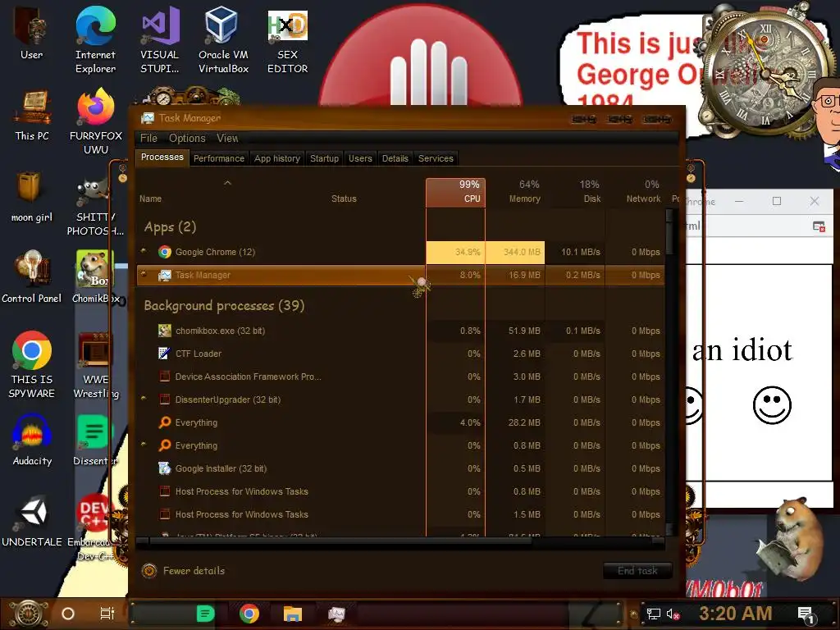Viewport: 840px width, 630px height.
Task: Open the GIMP SHITTY PHOTOSH... shortcut
Action: click(x=95, y=207)
